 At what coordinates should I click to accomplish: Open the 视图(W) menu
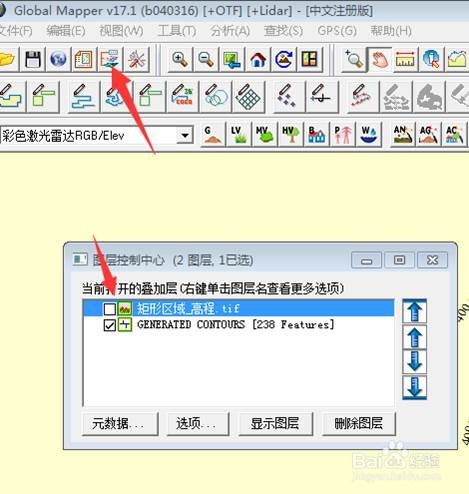(x=121, y=31)
